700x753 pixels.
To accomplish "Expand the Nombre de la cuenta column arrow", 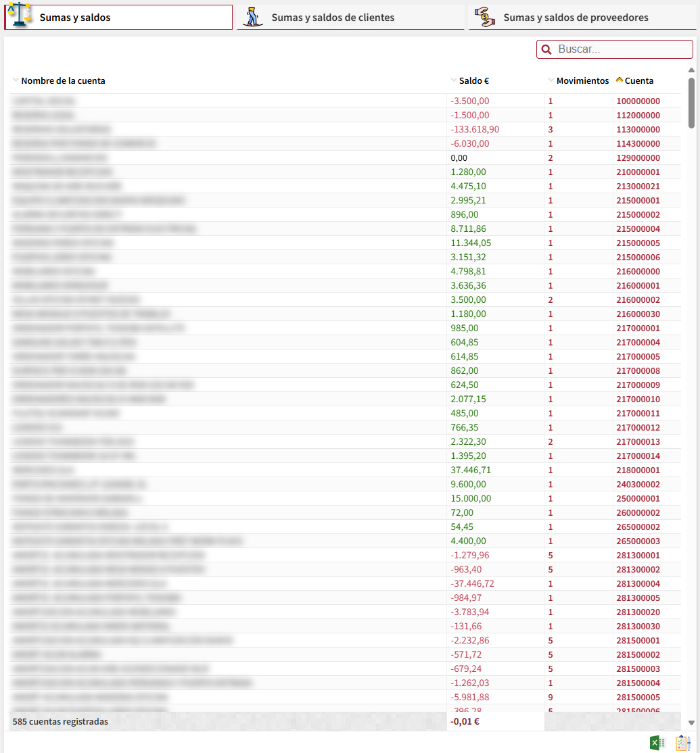I will point(16,80).
